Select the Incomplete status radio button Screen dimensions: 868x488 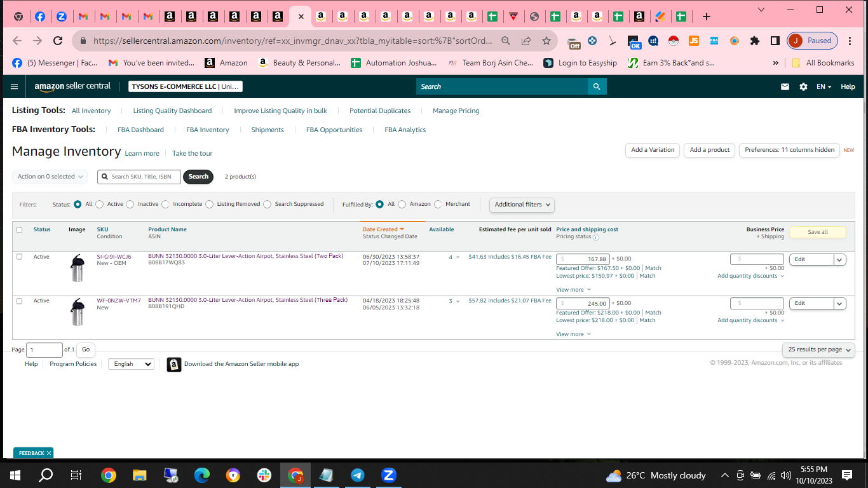pos(166,205)
